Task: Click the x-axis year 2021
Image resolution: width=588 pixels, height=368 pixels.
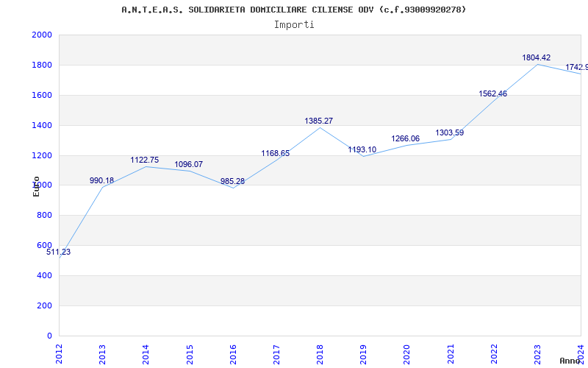Action: coord(451,354)
